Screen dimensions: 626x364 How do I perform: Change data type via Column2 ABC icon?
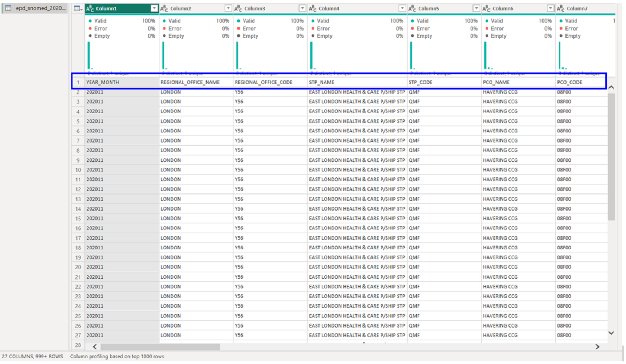164,9
